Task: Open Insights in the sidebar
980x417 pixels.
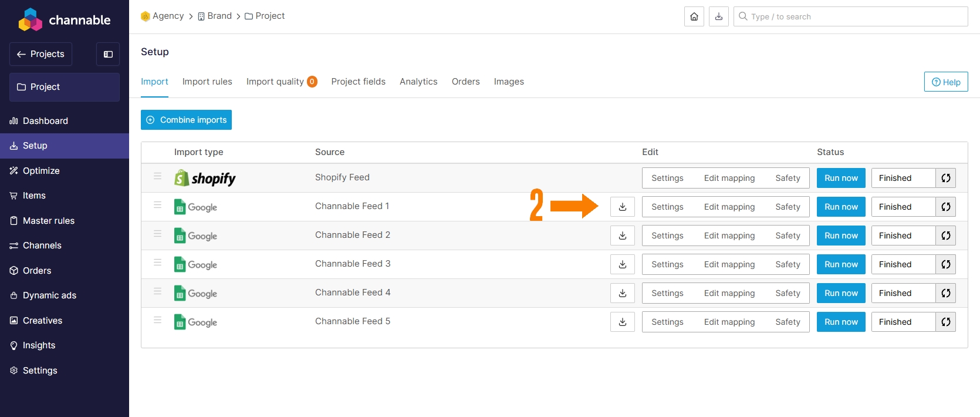Action: click(x=65, y=345)
